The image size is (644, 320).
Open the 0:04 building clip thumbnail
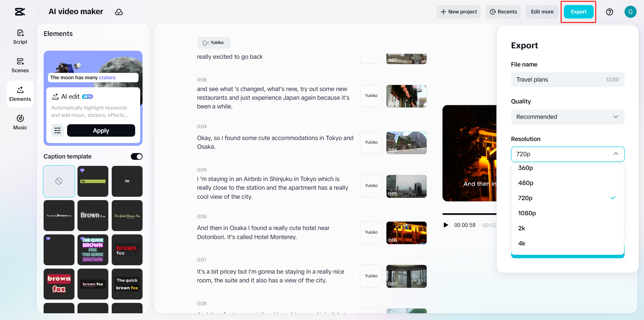(407, 143)
